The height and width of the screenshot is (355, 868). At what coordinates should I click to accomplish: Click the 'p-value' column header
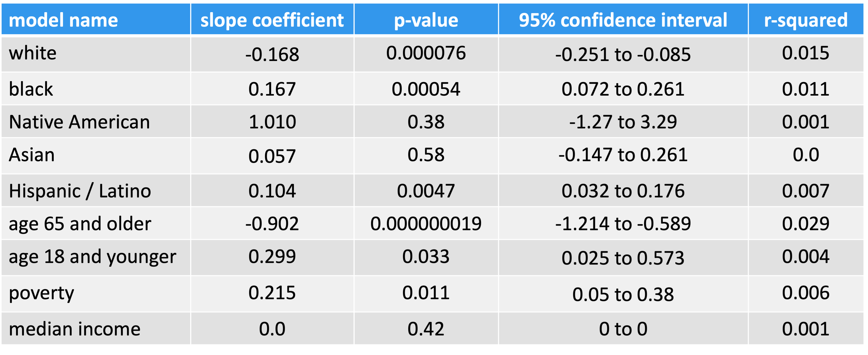[426, 20]
